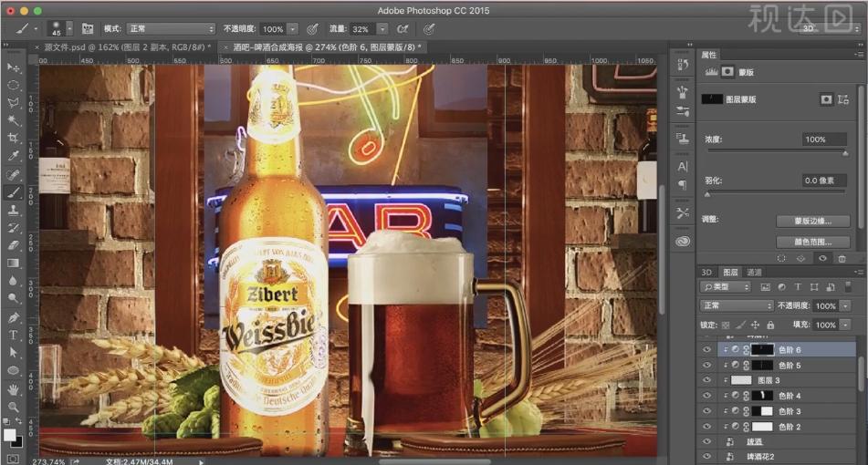Select the Move tool

pyautogui.click(x=14, y=68)
